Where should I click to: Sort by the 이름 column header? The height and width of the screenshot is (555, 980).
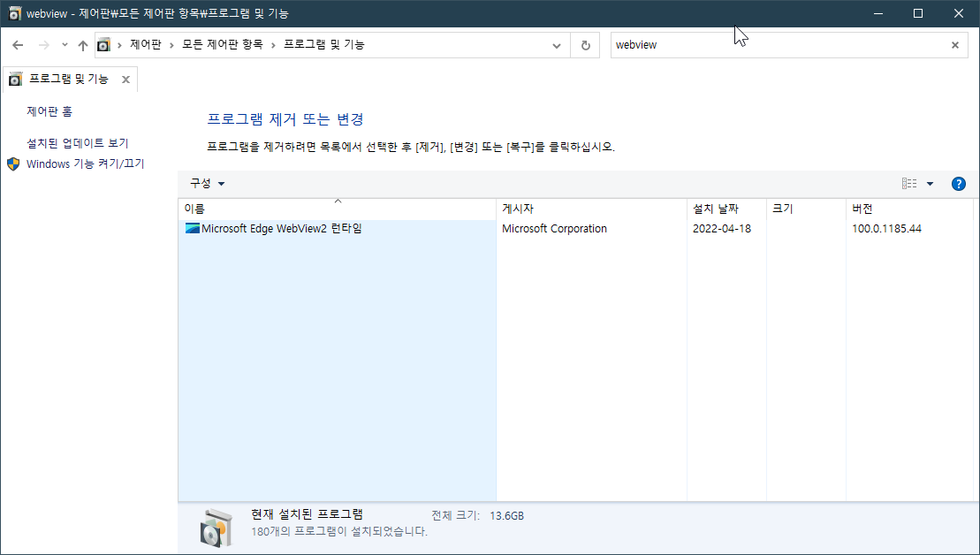337,209
